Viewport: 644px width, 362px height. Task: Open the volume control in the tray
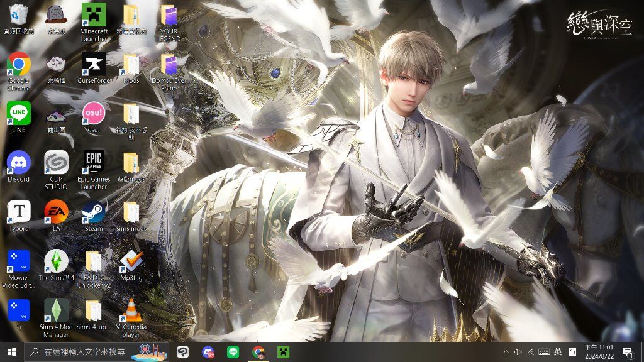click(x=518, y=352)
